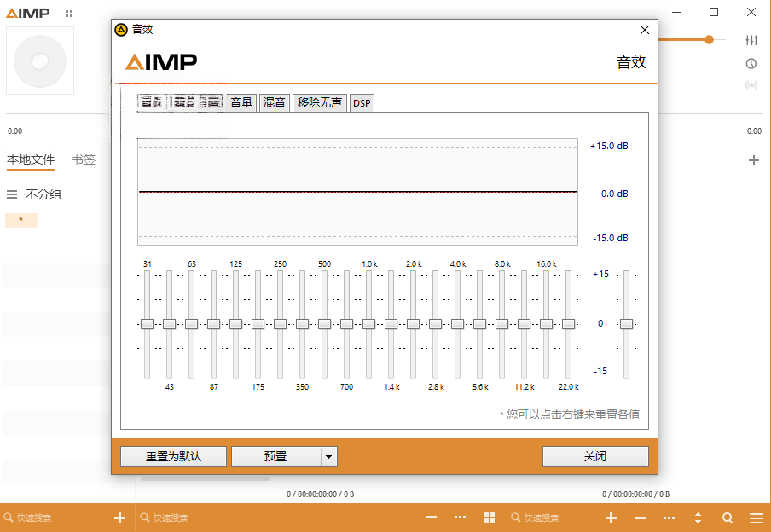This screenshot has width=771, height=532.
Task: Click the three dots beside the sort arrows
Action: click(x=669, y=518)
